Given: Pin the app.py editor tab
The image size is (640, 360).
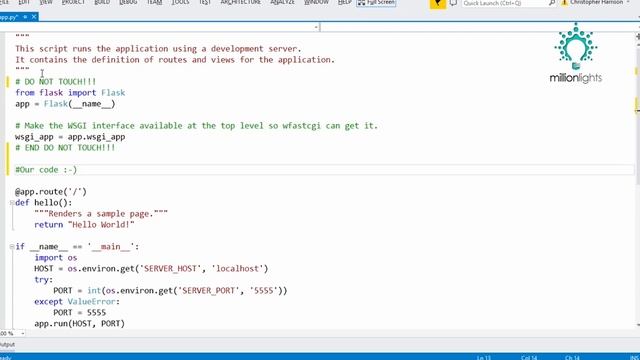Looking at the screenshot, I should click(25, 17).
